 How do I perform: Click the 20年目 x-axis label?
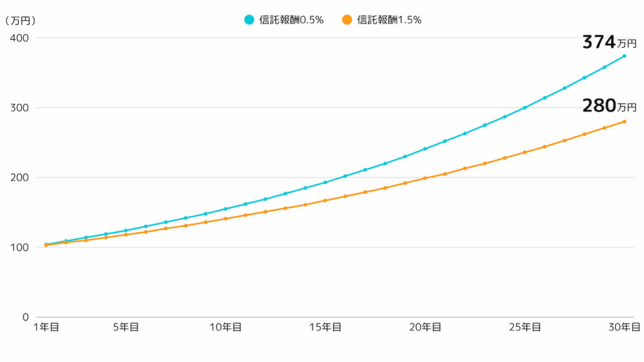pos(425,327)
